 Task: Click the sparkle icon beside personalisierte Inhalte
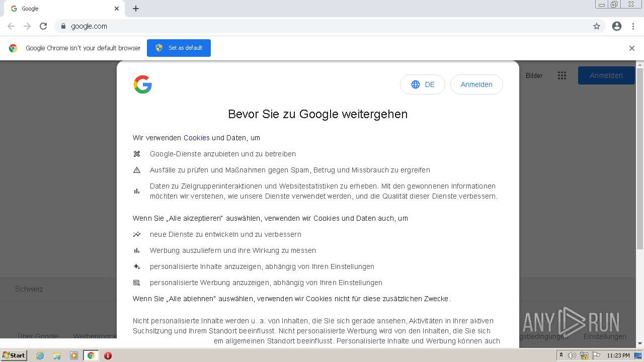[x=137, y=266]
